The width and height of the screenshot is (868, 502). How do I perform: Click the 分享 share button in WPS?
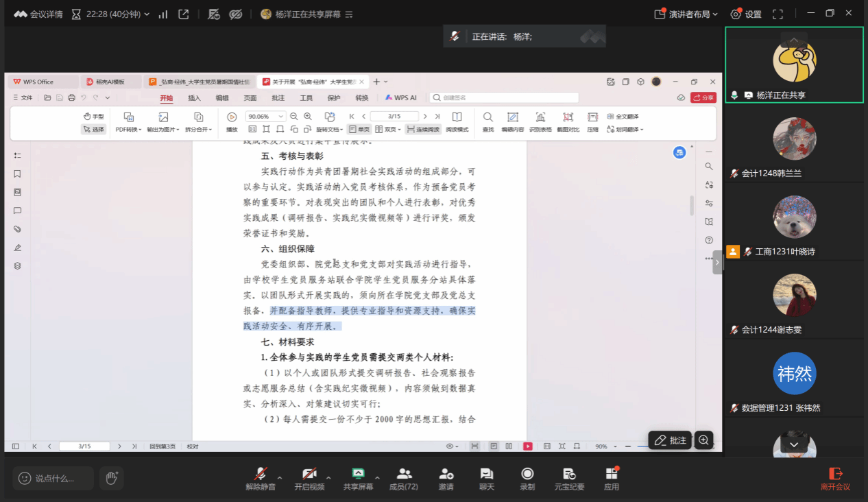pyautogui.click(x=703, y=97)
